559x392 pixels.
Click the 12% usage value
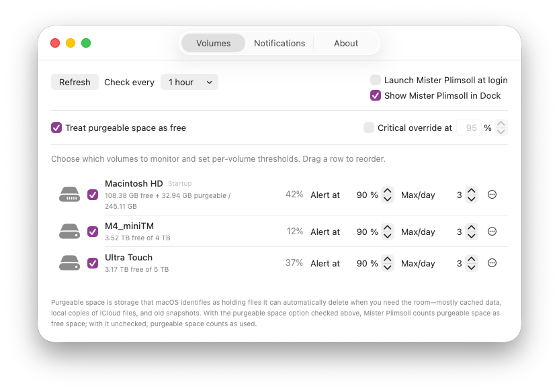click(295, 232)
